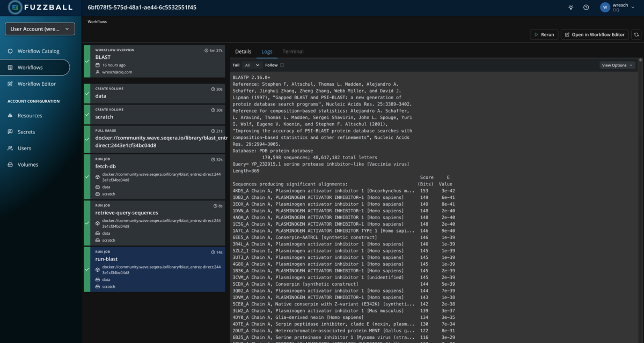Screen dimensions: 644x343
Task: Open the Secrets section in the sidebar
Action: 25,131
